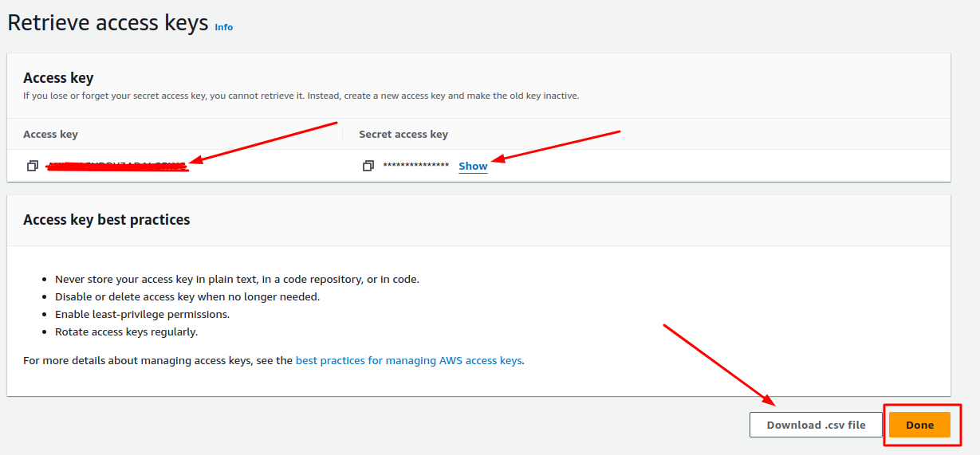Screen dimensions: 980x455
Task: Show the hidden secret access key
Action: click(473, 166)
